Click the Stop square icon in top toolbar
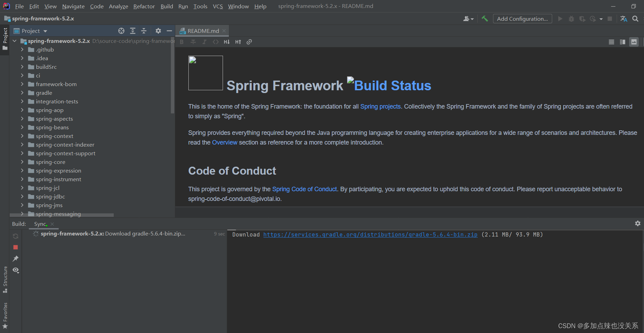 coord(610,19)
